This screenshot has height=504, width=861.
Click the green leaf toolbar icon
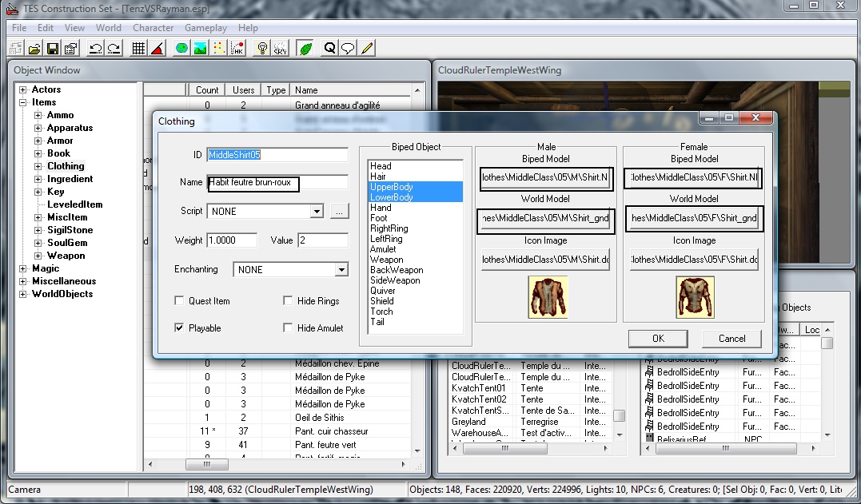point(305,49)
